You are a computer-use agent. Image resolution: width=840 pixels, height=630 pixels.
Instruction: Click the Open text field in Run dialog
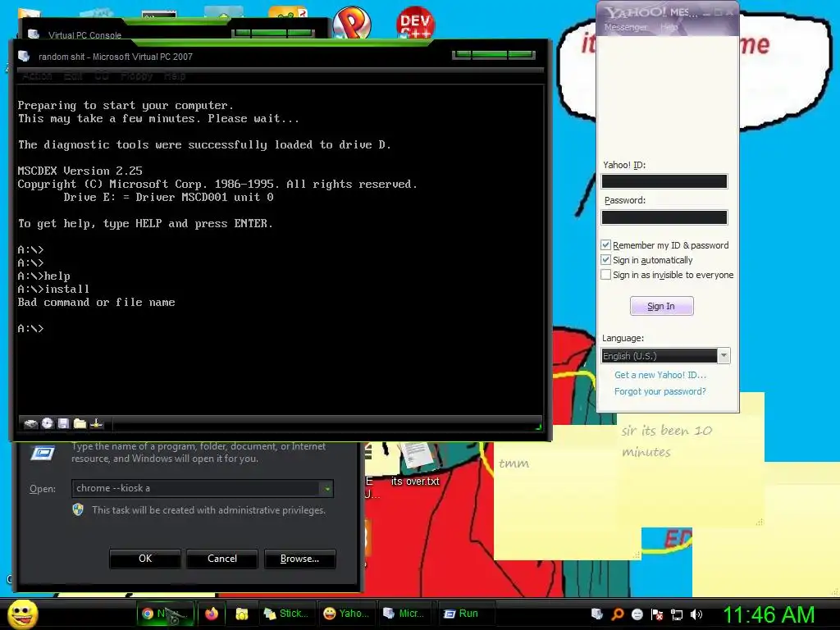196,488
